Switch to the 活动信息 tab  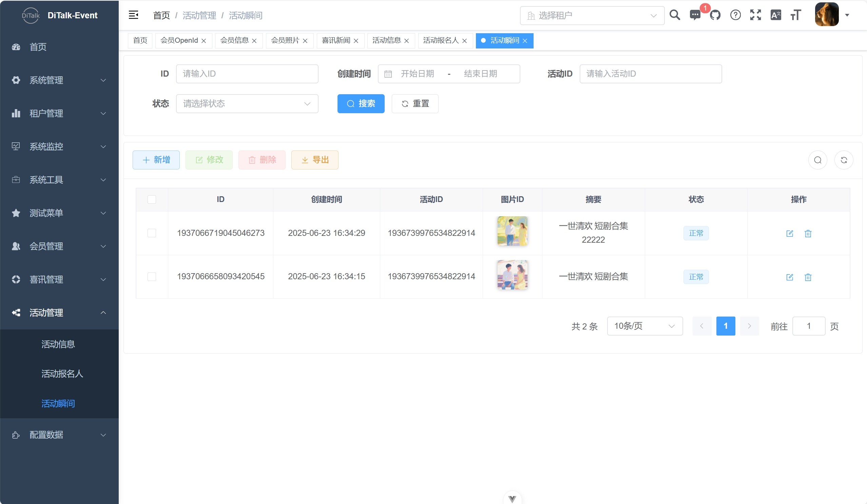(x=386, y=41)
